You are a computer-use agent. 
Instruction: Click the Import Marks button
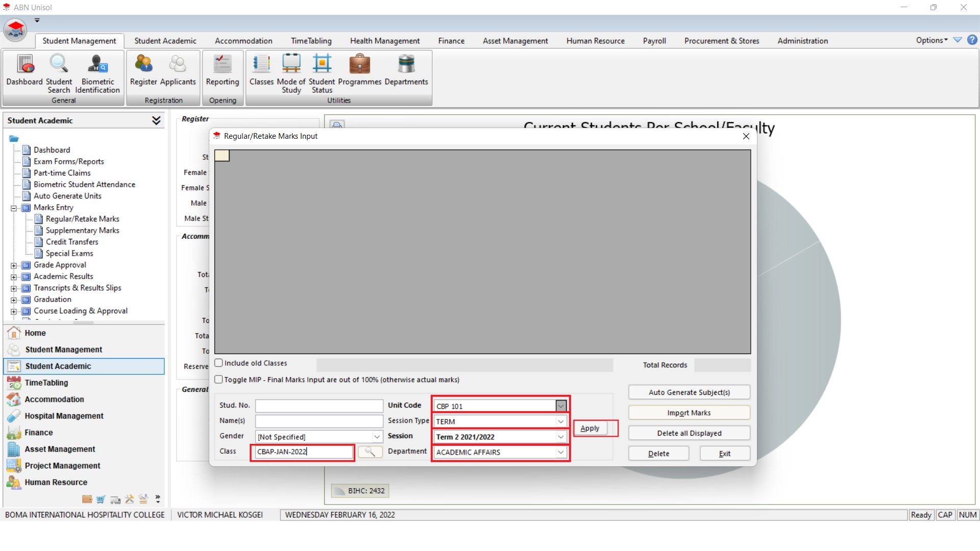pos(689,413)
